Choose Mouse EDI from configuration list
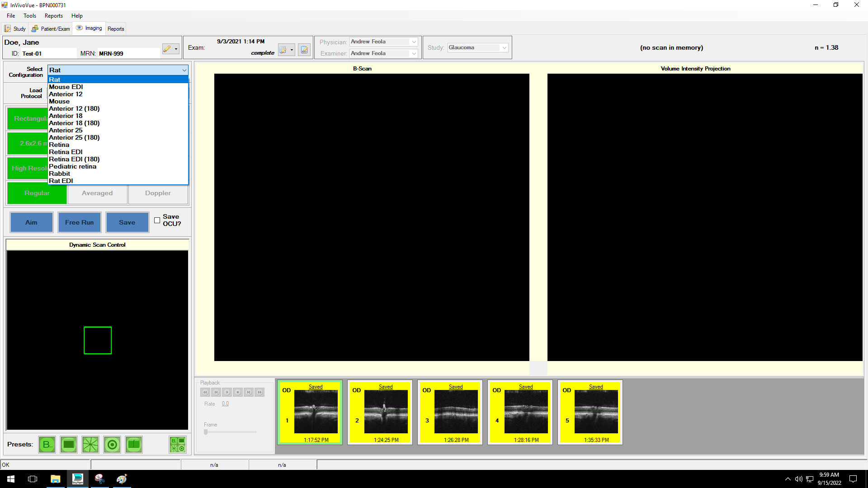 click(66, 87)
